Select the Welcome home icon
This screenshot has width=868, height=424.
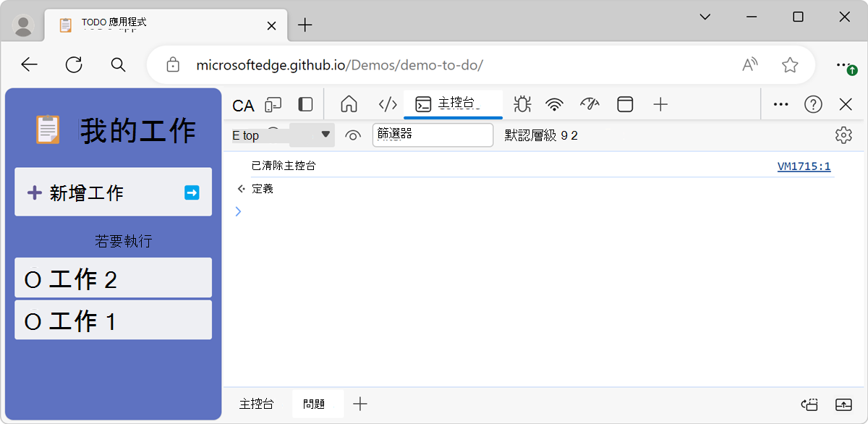[349, 104]
